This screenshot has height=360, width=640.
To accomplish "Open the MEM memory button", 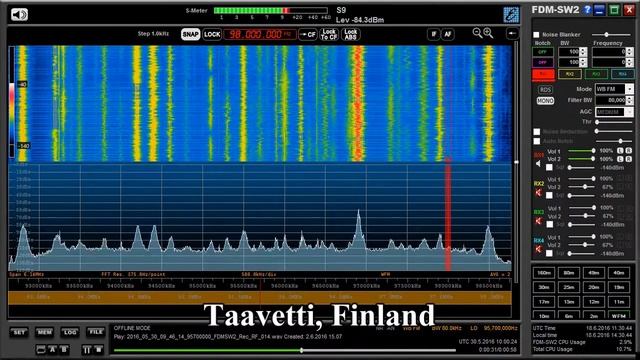I will [x=44, y=333].
